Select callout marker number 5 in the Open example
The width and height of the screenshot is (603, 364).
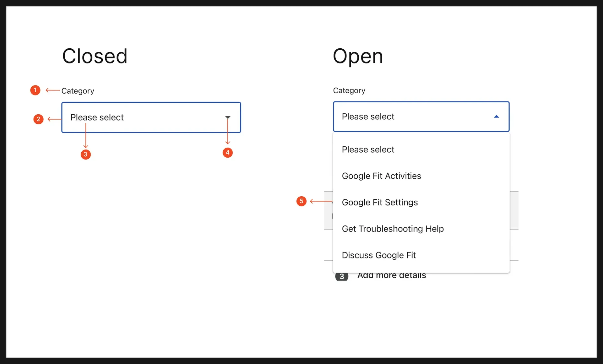pos(301,201)
